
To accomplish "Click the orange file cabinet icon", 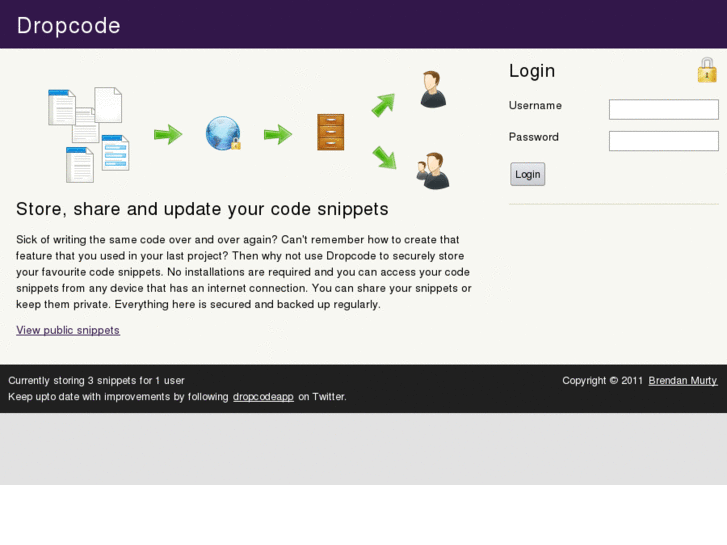I will click(x=331, y=132).
